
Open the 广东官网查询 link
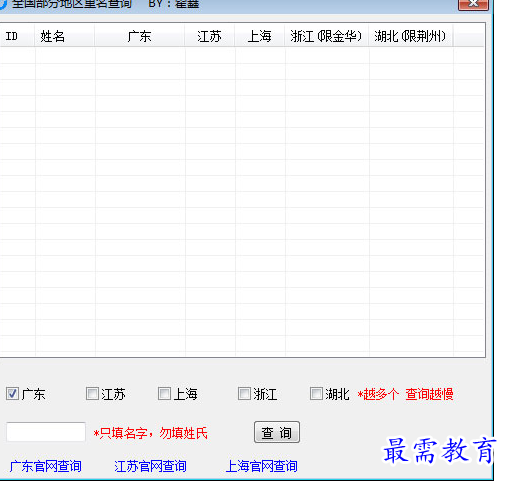46,466
